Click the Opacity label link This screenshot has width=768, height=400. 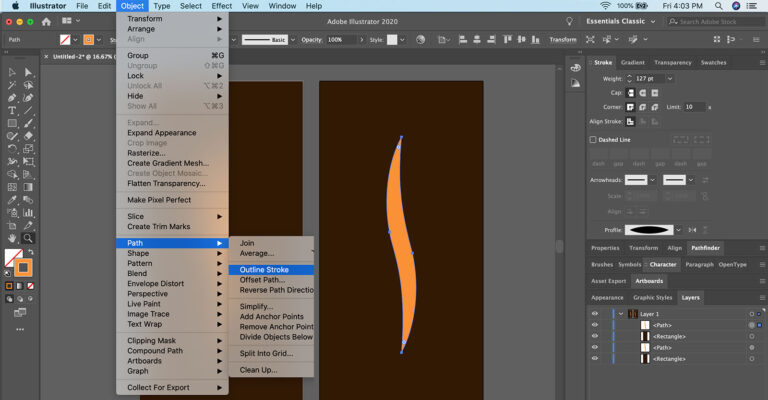pos(312,40)
